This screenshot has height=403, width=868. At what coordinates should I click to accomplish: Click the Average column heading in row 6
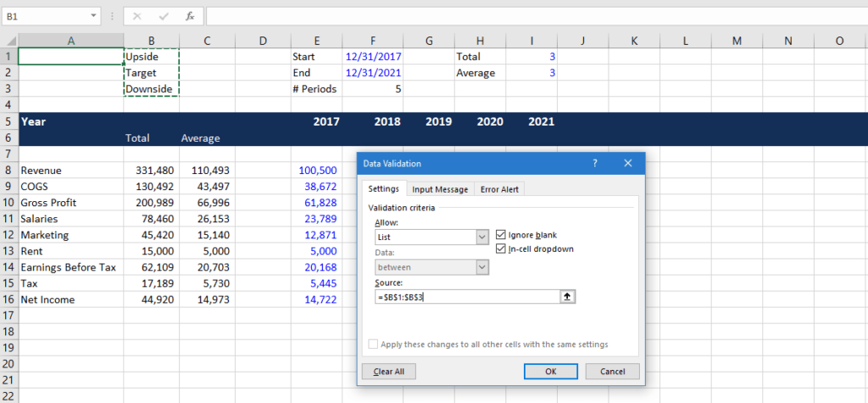[x=207, y=138]
